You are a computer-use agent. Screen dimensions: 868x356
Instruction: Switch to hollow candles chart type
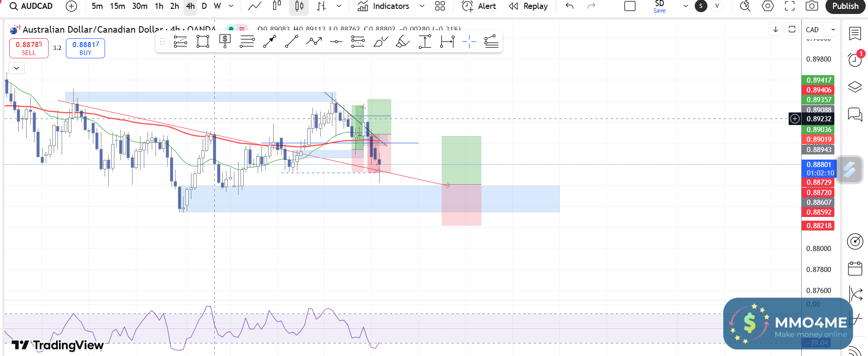(277, 6)
